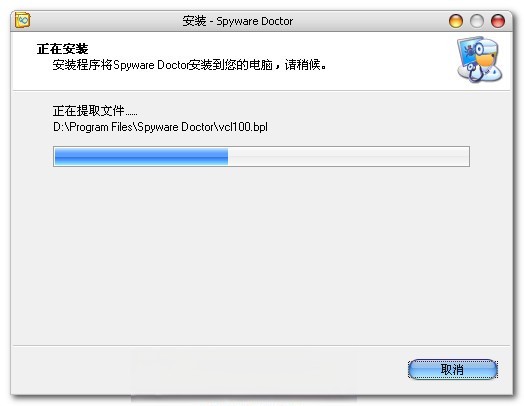Click the bold 正在安装 heading
The image size is (524, 406).
(62, 49)
